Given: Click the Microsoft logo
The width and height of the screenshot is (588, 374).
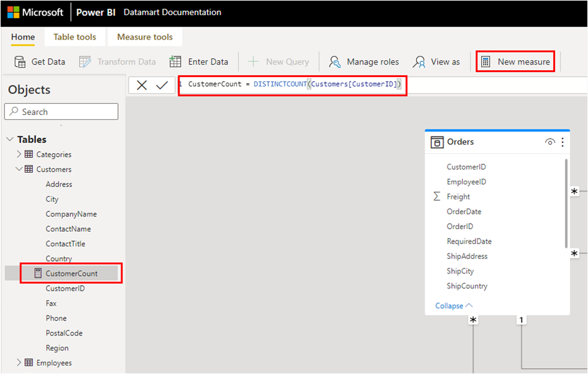Looking at the screenshot, I should click(x=13, y=12).
